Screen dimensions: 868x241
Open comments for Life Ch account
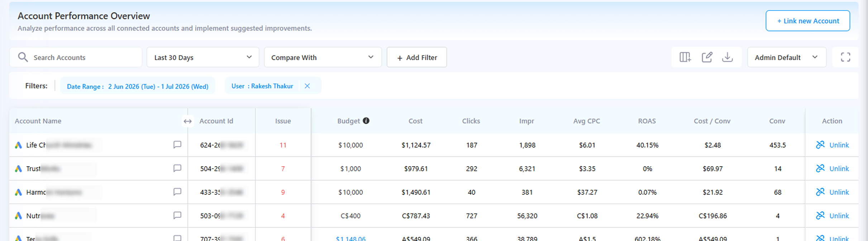pyautogui.click(x=177, y=145)
